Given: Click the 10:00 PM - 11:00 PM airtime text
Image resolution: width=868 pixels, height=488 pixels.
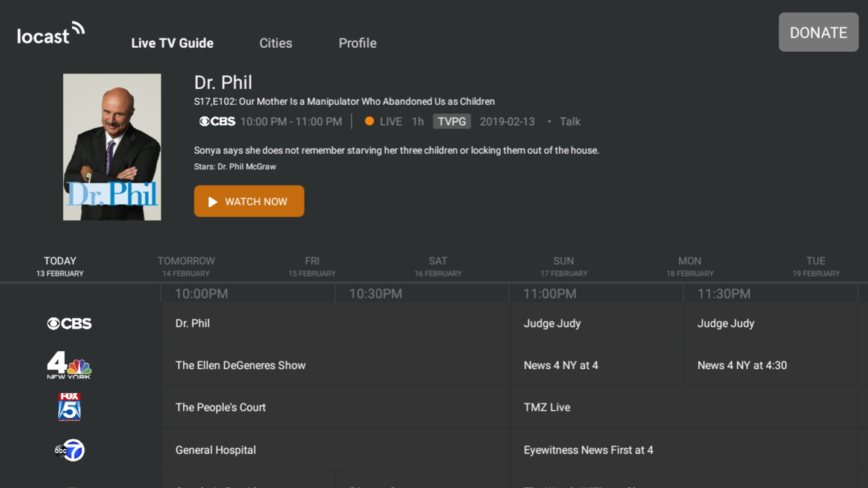Looking at the screenshot, I should pyautogui.click(x=291, y=122).
